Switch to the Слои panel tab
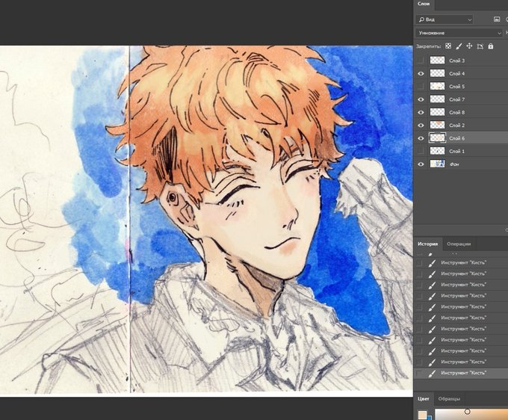508x420 pixels. (424, 4)
